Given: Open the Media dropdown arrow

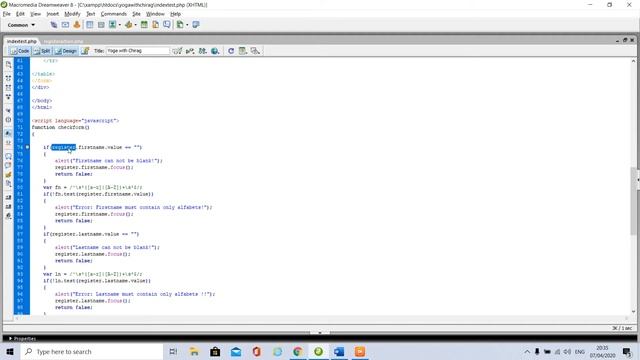Looking at the screenshot, I should (136, 25).
